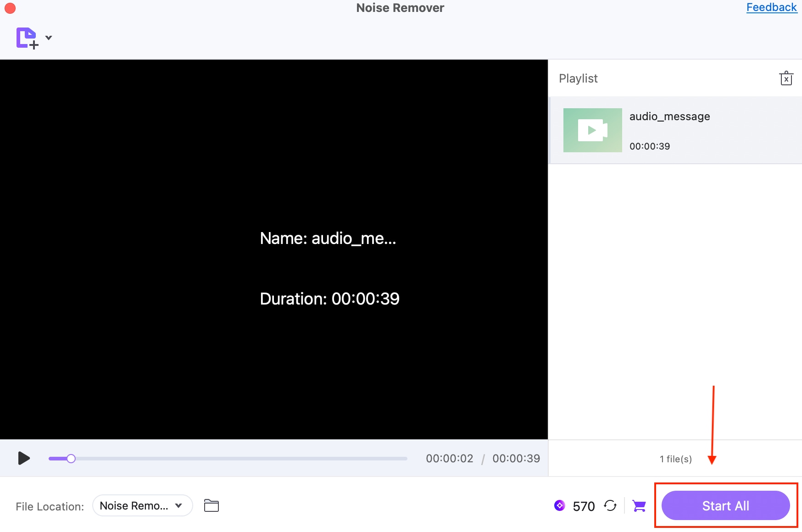Open the File Location dropdown
This screenshot has width=802, height=532.
(142, 506)
